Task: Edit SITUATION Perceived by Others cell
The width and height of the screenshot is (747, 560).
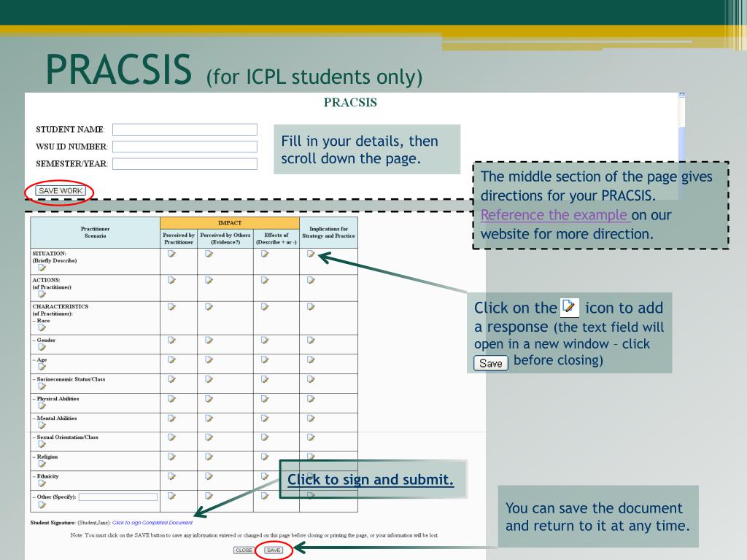Action: pyautogui.click(x=209, y=254)
